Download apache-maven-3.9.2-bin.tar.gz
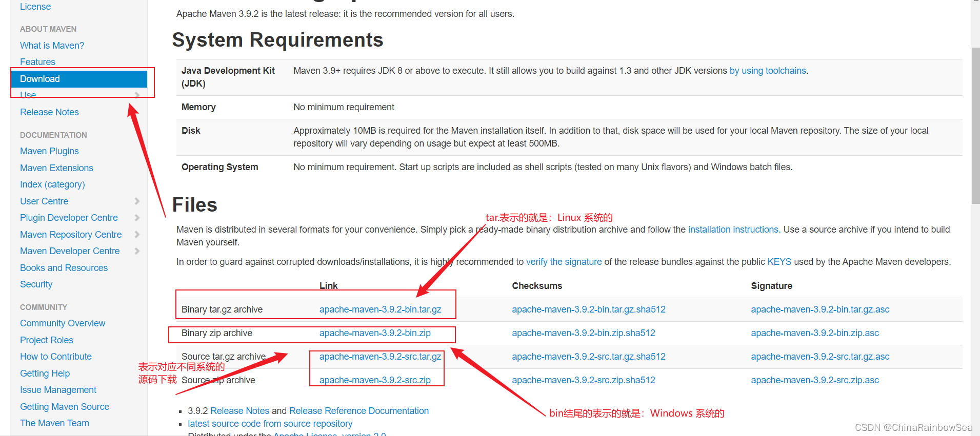Viewport: 980px width, 436px height. (x=380, y=309)
